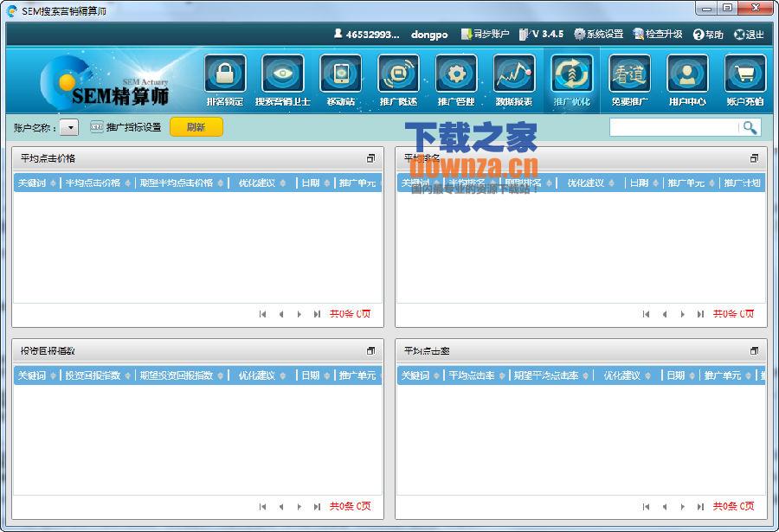Viewport: 779px width, 532px height.
Task: Go to next page in 投资回报指数 panel
Action: coord(299,507)
